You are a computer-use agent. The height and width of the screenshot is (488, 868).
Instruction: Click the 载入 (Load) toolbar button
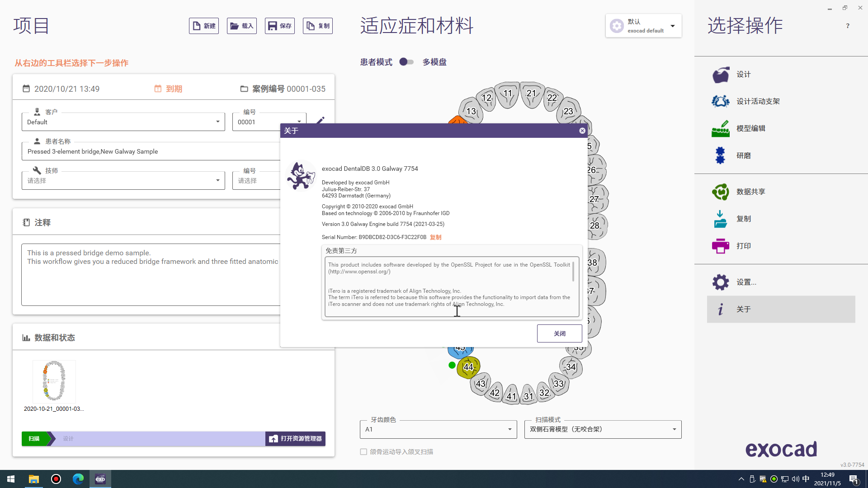point(242,26)
